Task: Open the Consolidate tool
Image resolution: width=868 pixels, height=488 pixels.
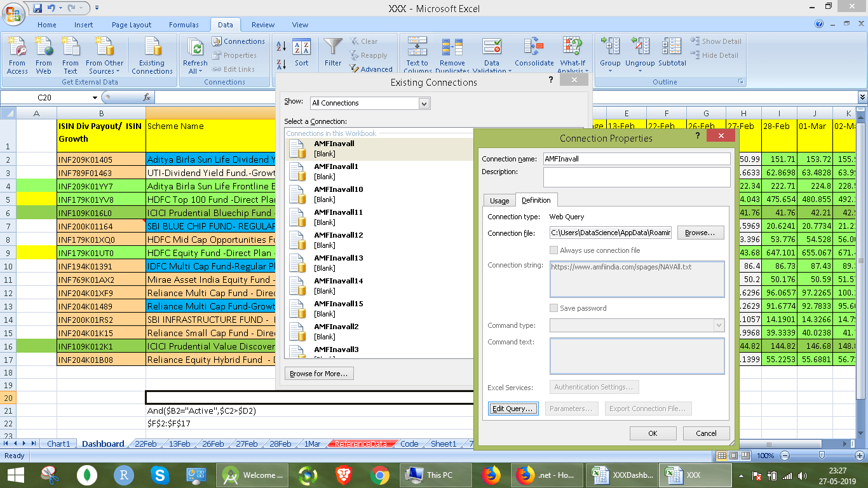Action: (x=534, y=53)
